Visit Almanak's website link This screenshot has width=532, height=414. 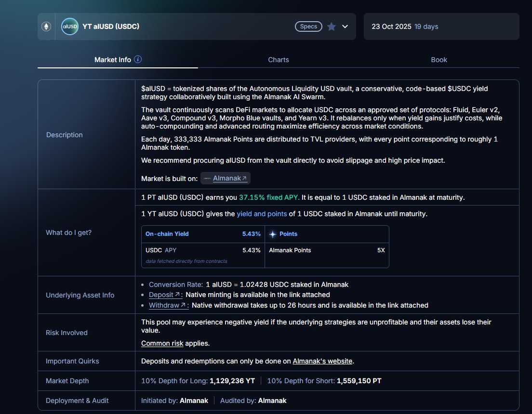tap(322, 361)
